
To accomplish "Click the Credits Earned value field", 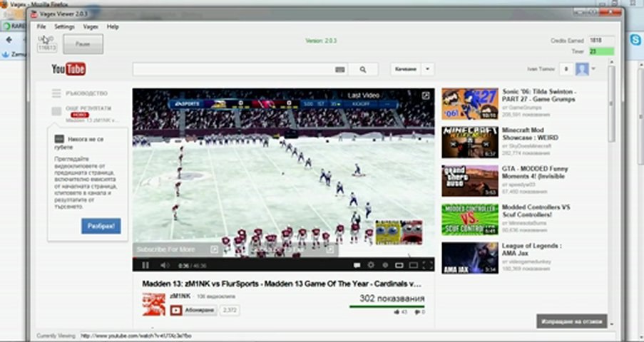I will [x=601, y=41].
